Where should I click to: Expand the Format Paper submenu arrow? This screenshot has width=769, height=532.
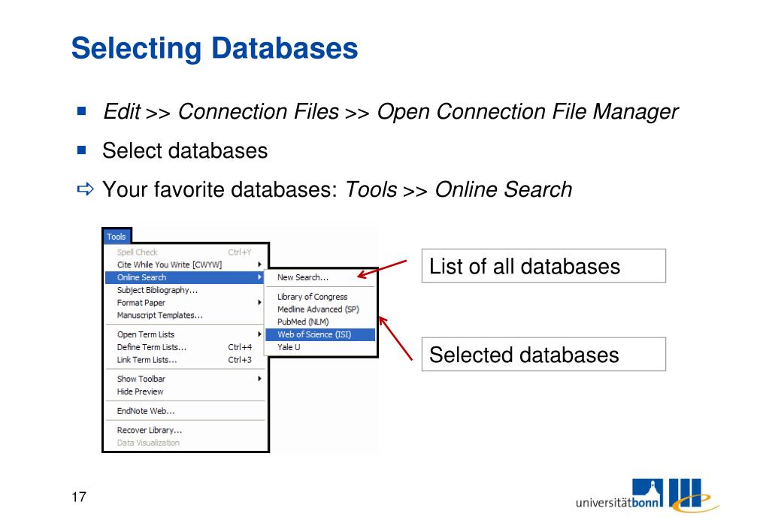coord(259,303)
